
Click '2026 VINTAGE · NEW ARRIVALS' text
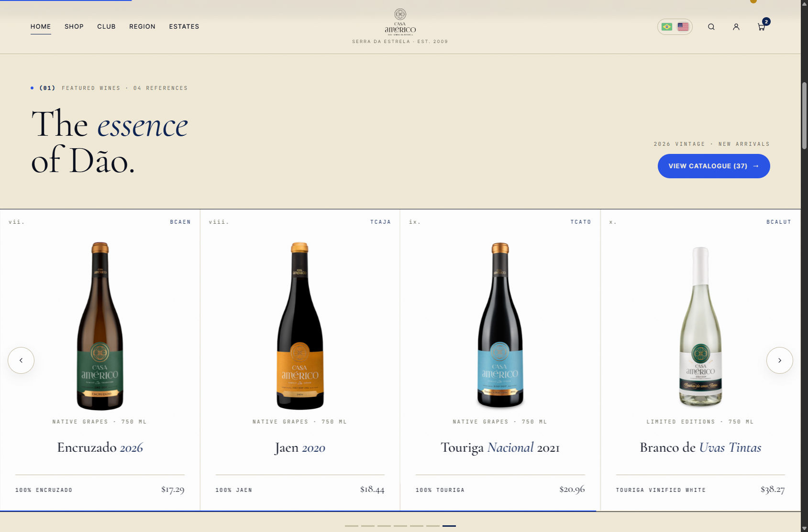712,144
